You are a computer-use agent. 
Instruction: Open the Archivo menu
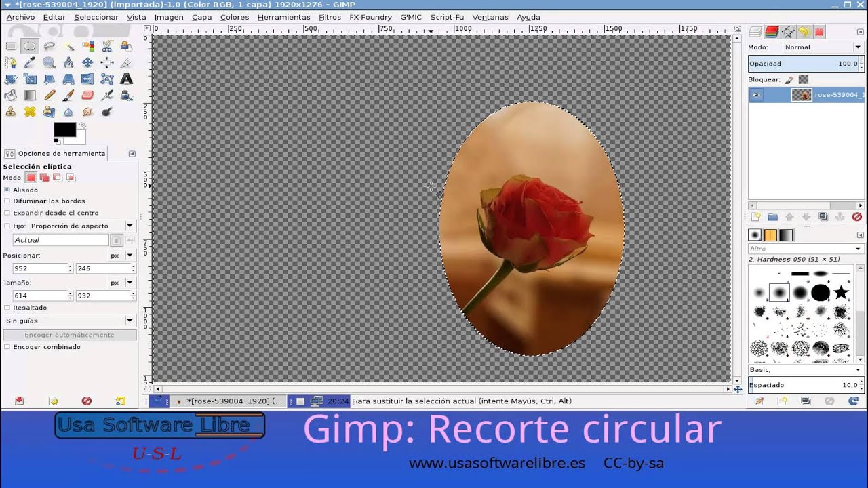click(x=20, y=17)
